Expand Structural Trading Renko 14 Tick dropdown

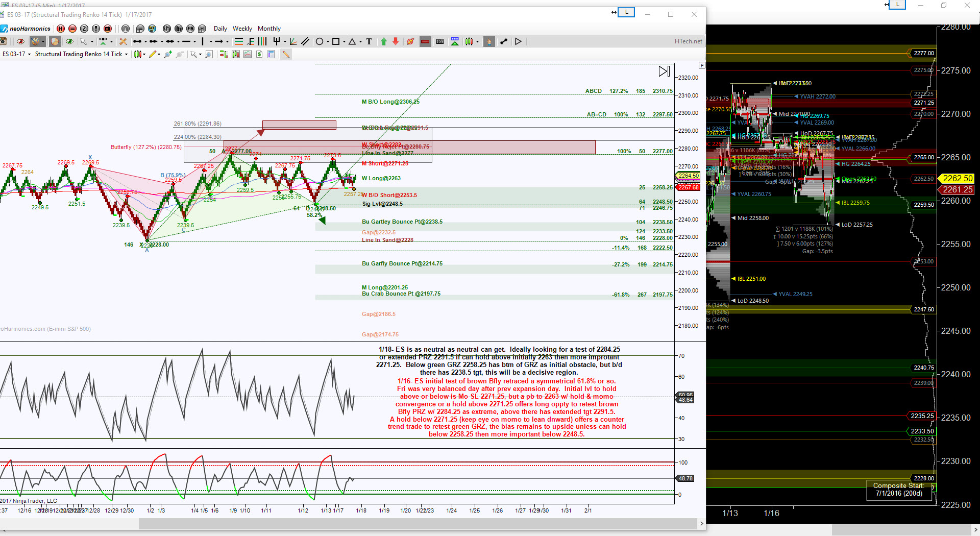(81, 54)
